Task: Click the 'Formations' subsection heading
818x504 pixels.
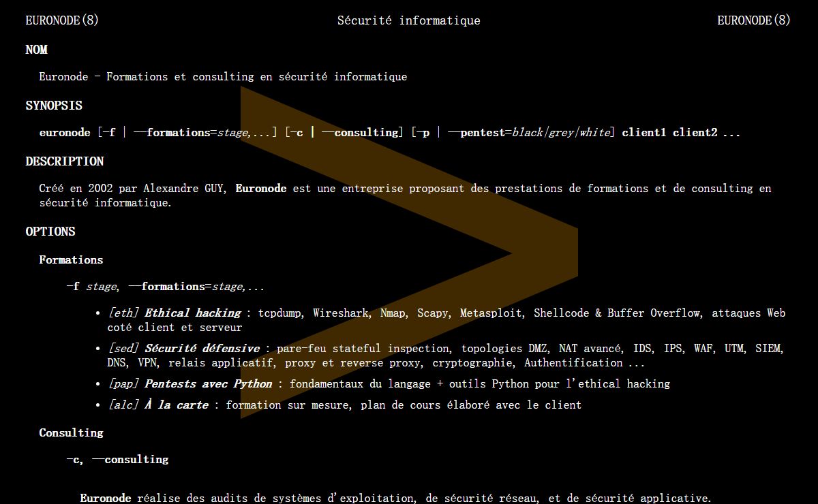Action: coord(71,260)
